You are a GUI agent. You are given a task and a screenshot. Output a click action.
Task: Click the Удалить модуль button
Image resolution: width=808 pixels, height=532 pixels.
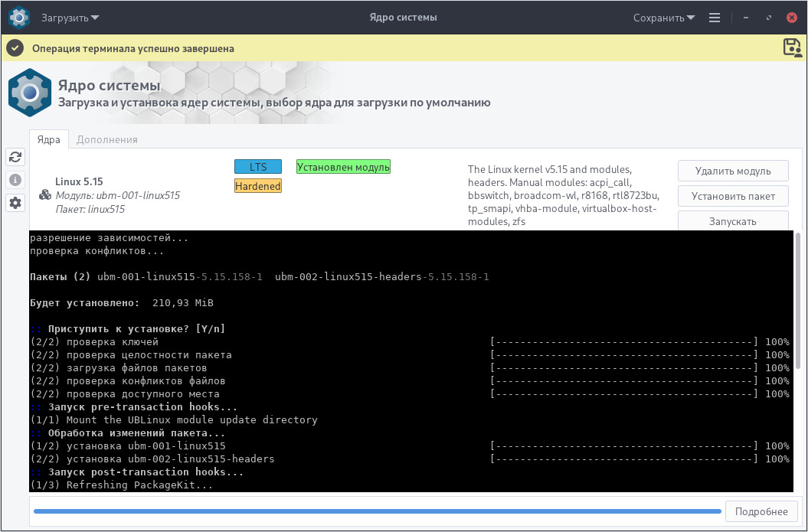733,171
